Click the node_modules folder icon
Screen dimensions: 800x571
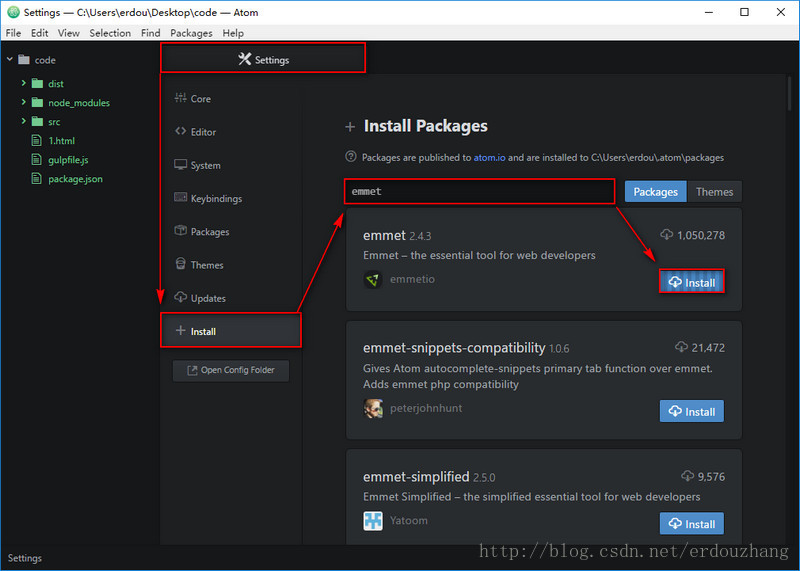(x=37, y=102)
